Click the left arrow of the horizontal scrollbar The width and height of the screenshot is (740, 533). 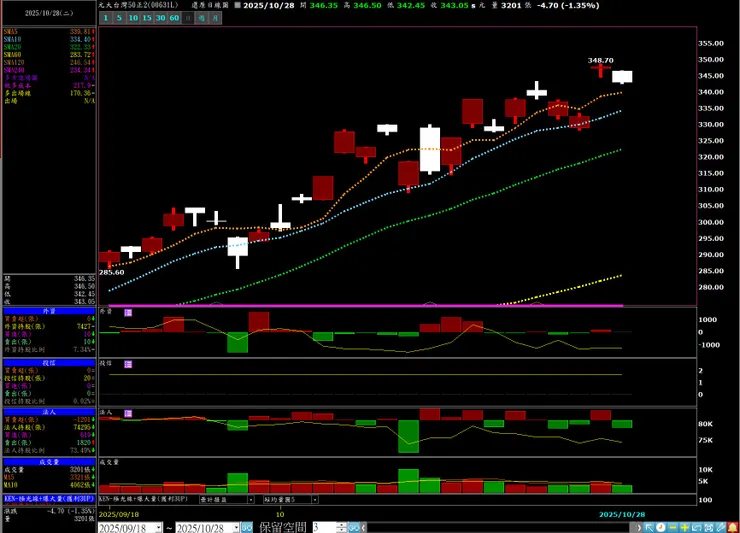coord(364,528)
